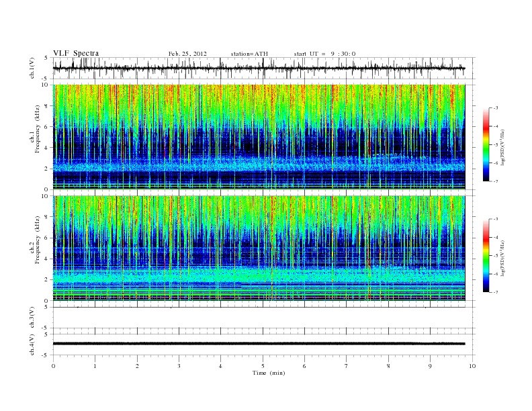This screenshot has height=411, width=532.
Task: Click the "10" tick on the time axis
Action: (472, 366)
